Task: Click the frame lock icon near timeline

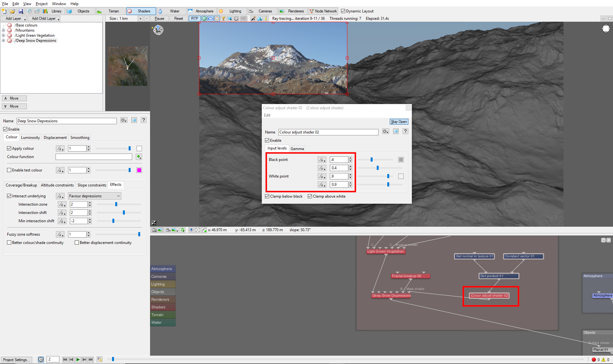Action: coord(100,360)
